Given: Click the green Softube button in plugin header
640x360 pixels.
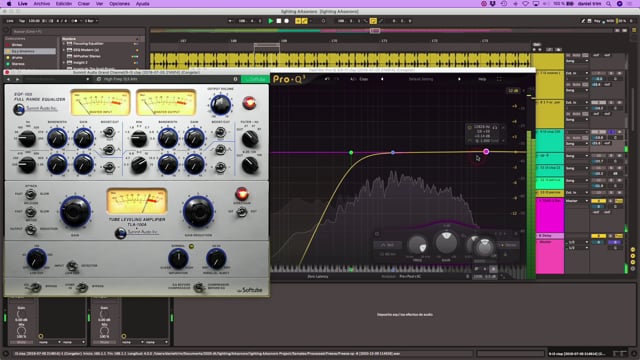Looking at the screenshot, I should pos(255,79).
